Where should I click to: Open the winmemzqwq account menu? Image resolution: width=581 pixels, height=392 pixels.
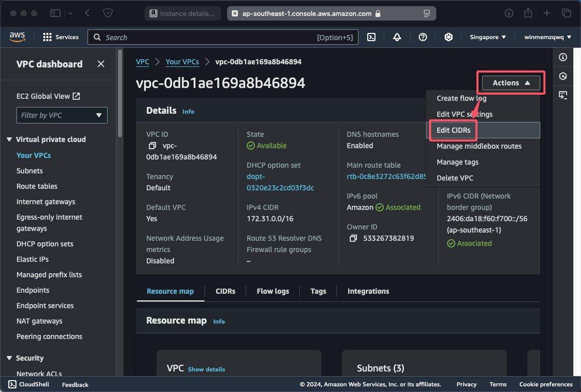[x=548, y=37]
